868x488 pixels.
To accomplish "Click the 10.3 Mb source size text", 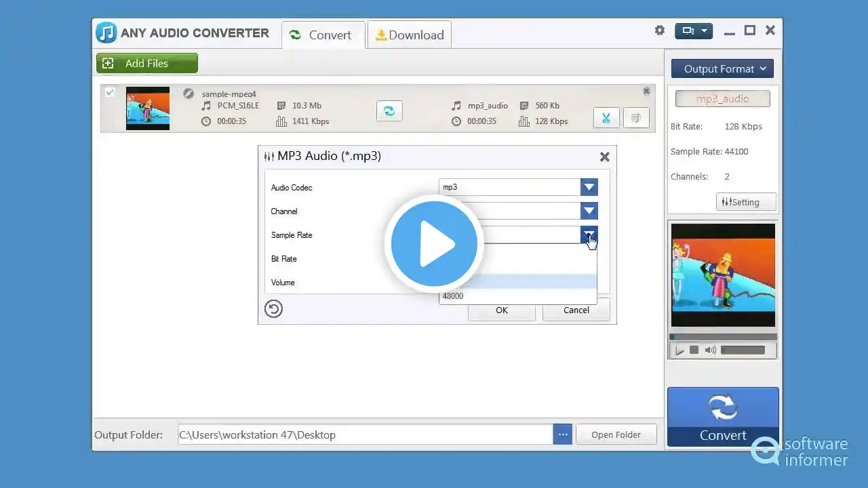I will tap(307, 106).
